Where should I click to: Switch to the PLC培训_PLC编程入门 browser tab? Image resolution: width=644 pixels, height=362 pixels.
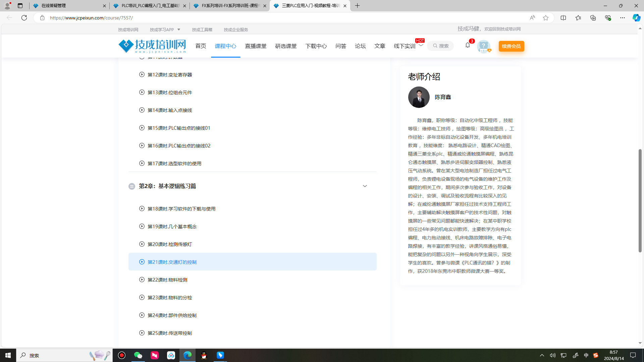pyautogui.click(x=149, y=6)
